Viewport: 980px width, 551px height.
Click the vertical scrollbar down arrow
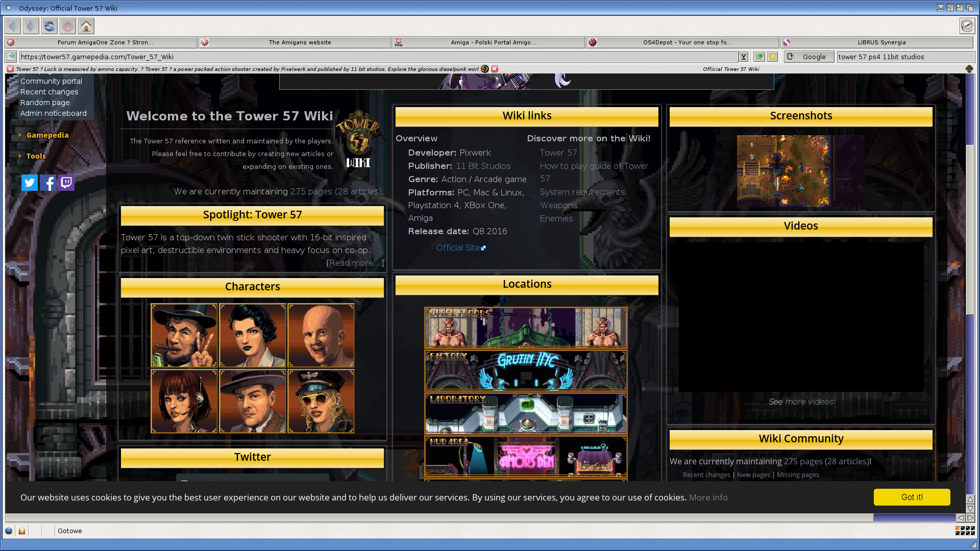(970, 509)
